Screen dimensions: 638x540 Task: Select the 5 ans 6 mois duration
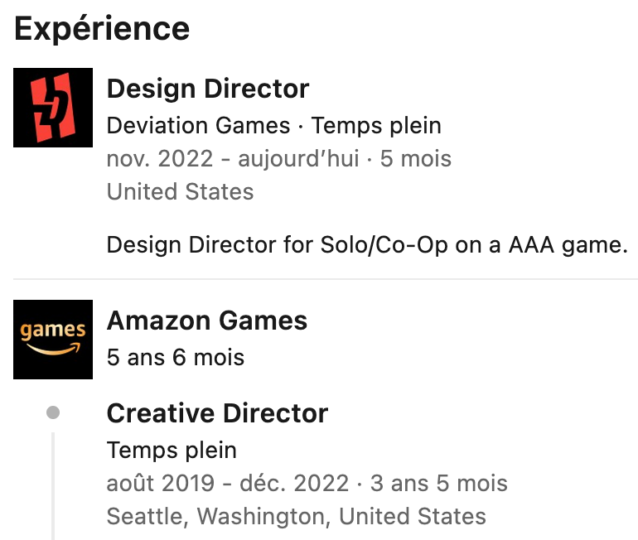175,358
